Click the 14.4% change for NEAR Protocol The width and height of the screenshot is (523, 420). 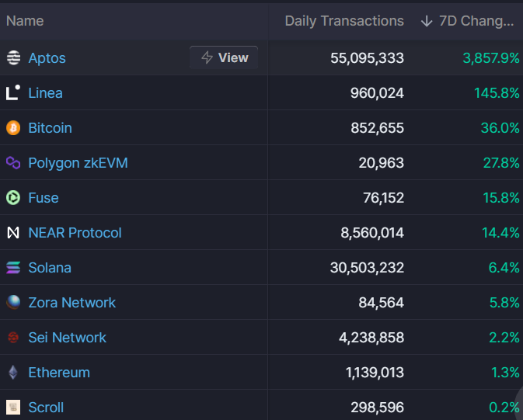pyautogui.click(x=500, y=233)
